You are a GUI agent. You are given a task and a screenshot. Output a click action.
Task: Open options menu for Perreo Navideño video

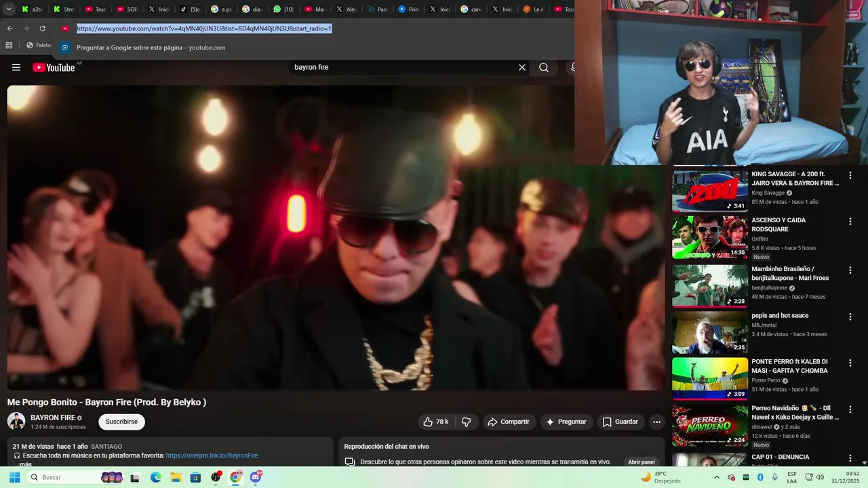tap(850, 409)
